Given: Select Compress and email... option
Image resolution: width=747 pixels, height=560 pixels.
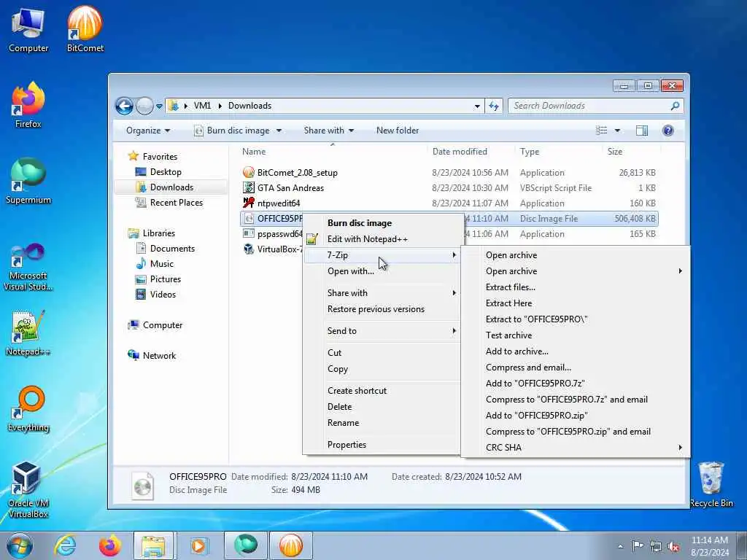Looking at the screenshot, I should [x=528, y=367].
